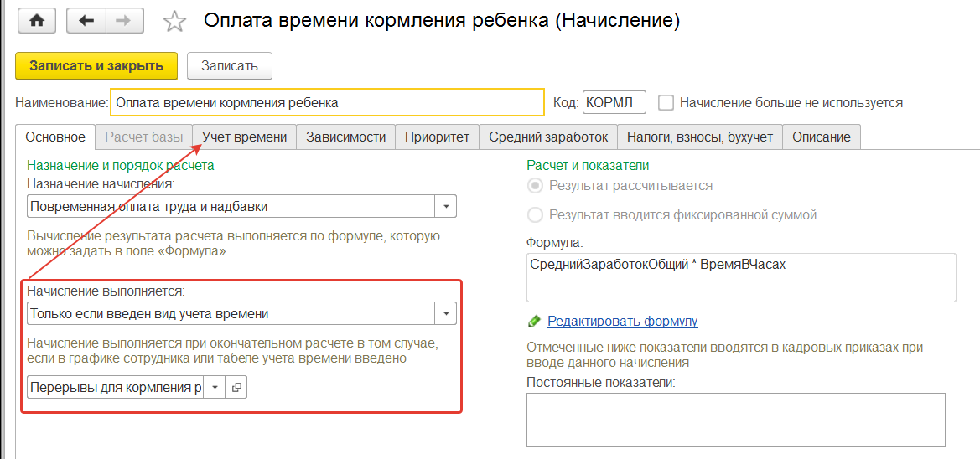Viewport: 980px width, 459px height.
Task: Expand the 'Назначение начисления' dropdown
Action: coord(445,206)
